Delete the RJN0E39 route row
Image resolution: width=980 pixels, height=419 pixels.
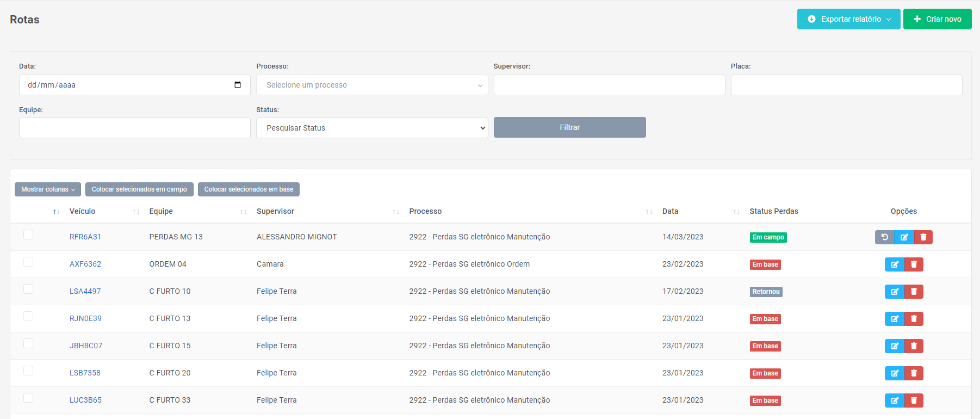click(x=914, y=319)
